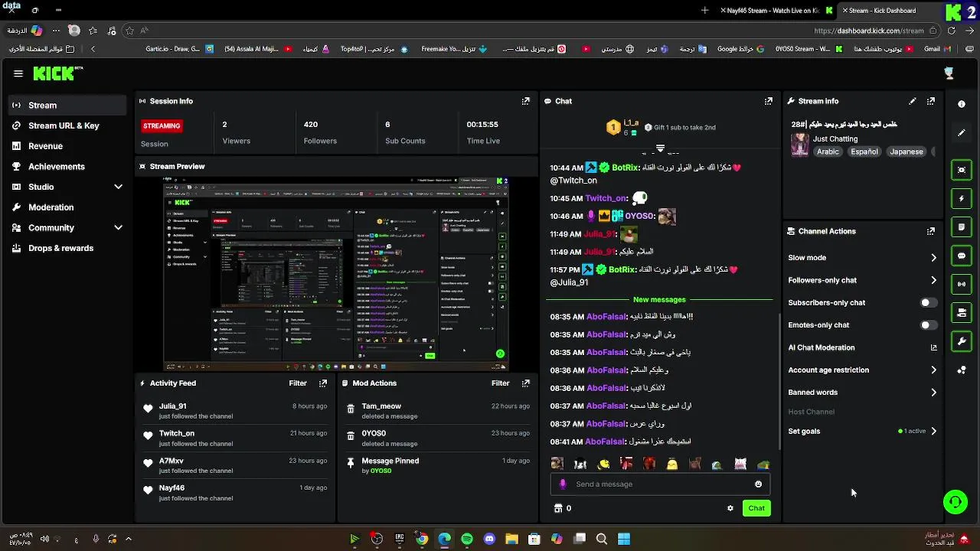Click the taskbar search icon
The width and height of the screenshot is (980, 551).
[x=602, y=539]
